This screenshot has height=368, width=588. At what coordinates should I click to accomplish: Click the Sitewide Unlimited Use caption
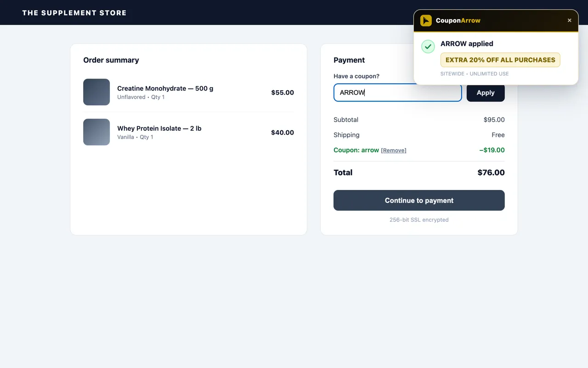(x=475, y=74)
